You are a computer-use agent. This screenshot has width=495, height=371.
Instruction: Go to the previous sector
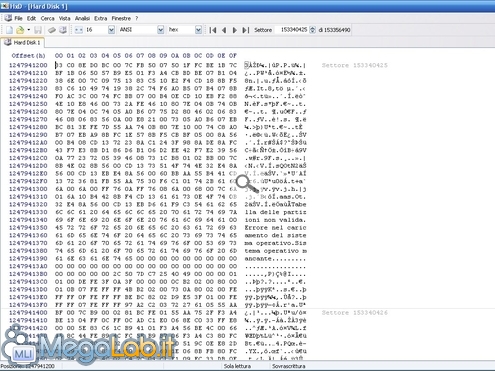(x=224, y=30)
